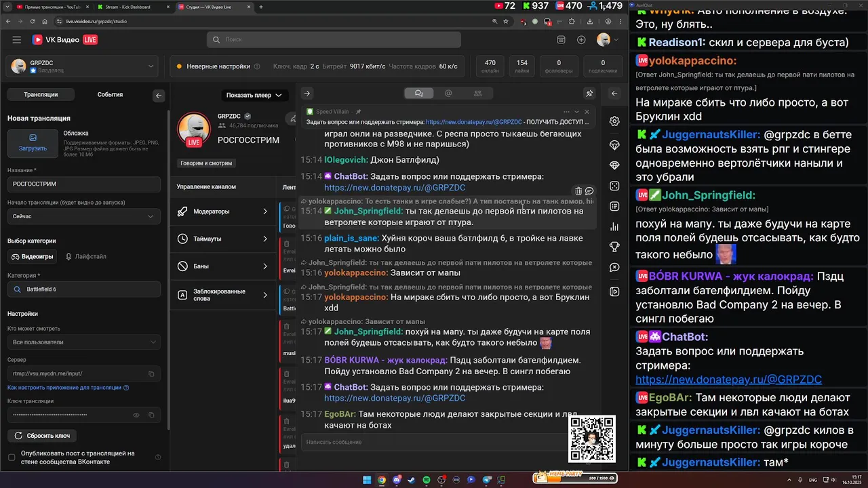This screenshot has width=868, height=488.
Task: Close the pinned Speed Villain message
Action: (x=587, y=112)
